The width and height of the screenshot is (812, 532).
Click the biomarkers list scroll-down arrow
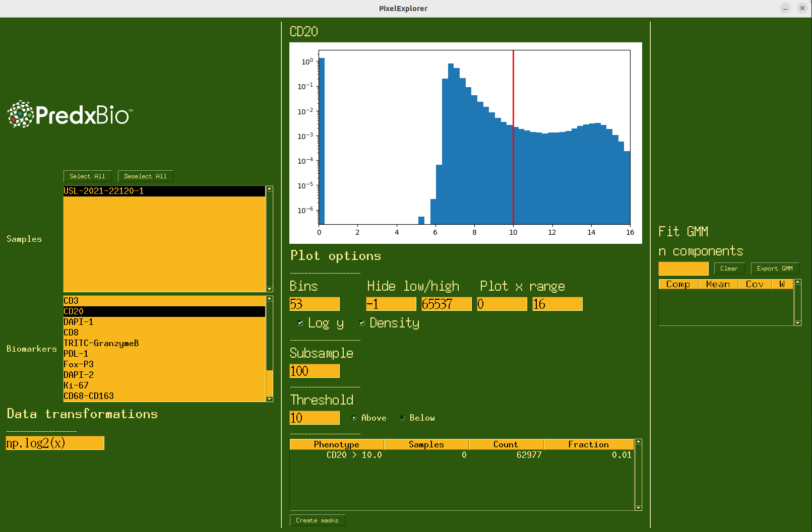pos(270,399)
